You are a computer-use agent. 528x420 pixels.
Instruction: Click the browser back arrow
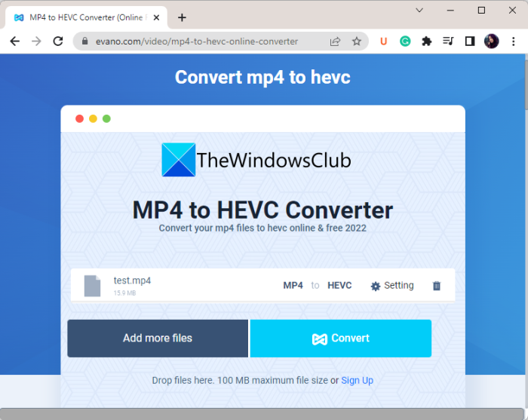[x=15, y=41]
